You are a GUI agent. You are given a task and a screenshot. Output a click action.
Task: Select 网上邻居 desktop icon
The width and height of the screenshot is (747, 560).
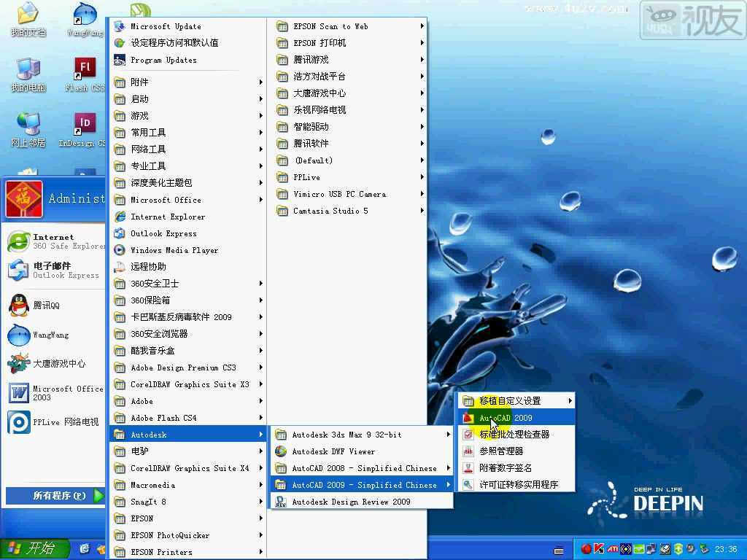click(28, 130)
